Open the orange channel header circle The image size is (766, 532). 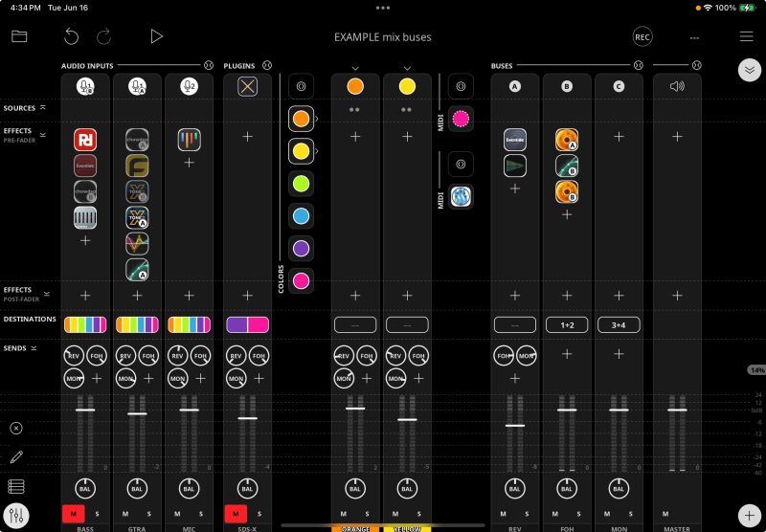pos(355,86)
